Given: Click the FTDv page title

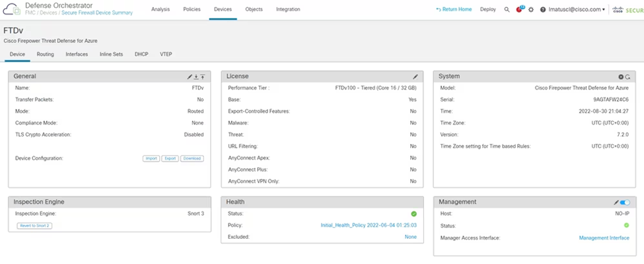Looking at the screenshot, I should click(x=13, y=31).
